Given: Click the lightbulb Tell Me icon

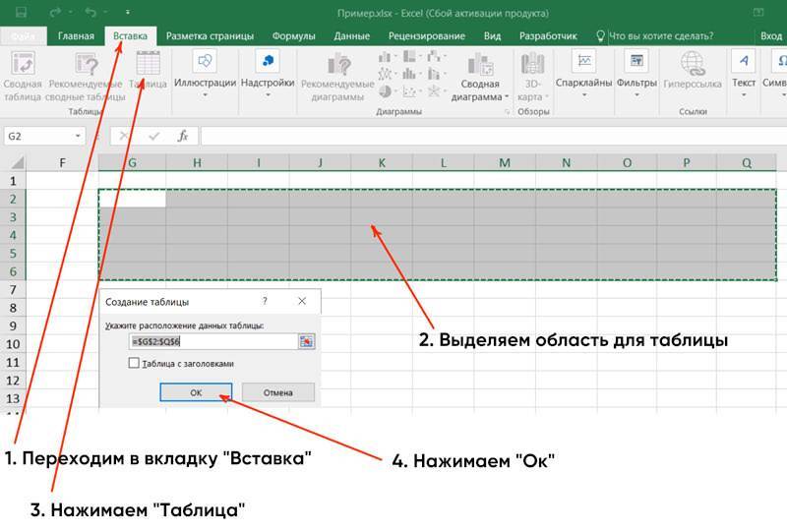Looking at the screenshot, I should coord(600,35).
